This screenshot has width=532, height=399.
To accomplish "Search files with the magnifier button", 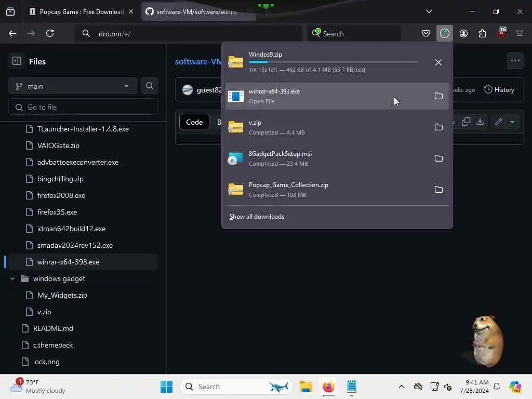I will [149, 86].
